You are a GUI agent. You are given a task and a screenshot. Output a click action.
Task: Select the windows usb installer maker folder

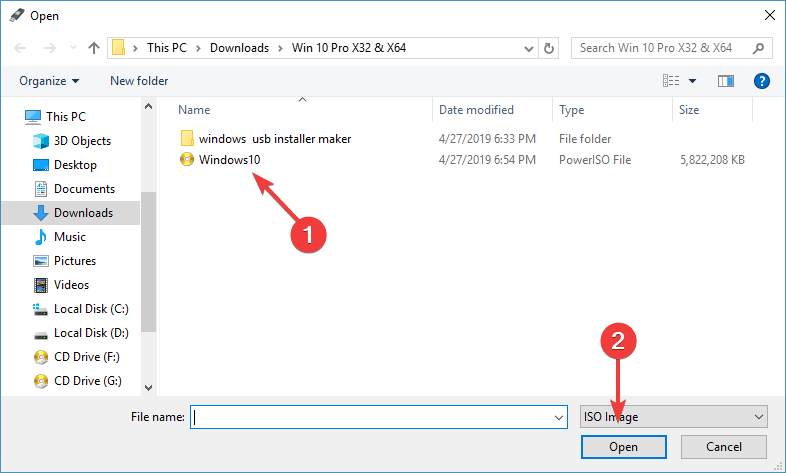coord(275,139)
